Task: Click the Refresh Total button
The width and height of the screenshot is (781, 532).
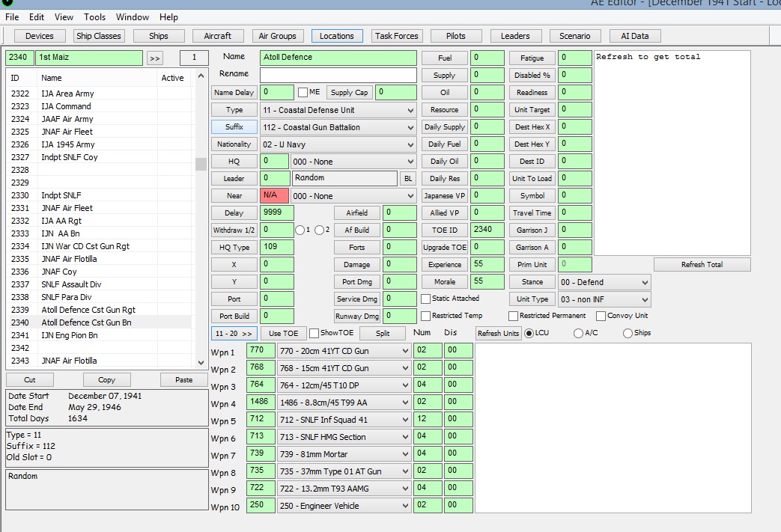Action: pyautogui.click(x=702, y=265)
